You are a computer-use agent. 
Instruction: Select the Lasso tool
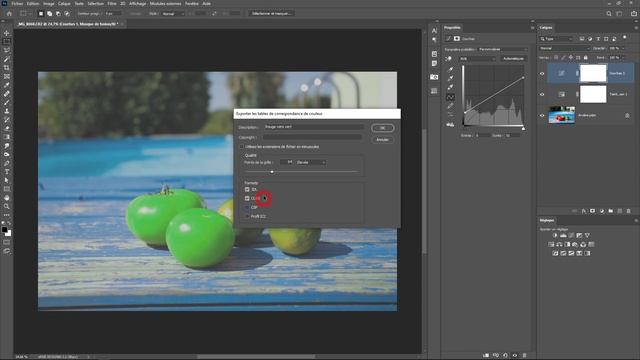[7, 50]
